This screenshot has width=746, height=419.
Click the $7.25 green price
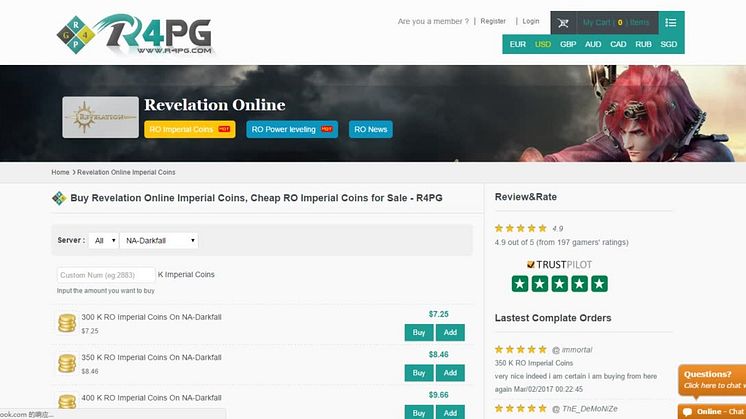[439, 314]
